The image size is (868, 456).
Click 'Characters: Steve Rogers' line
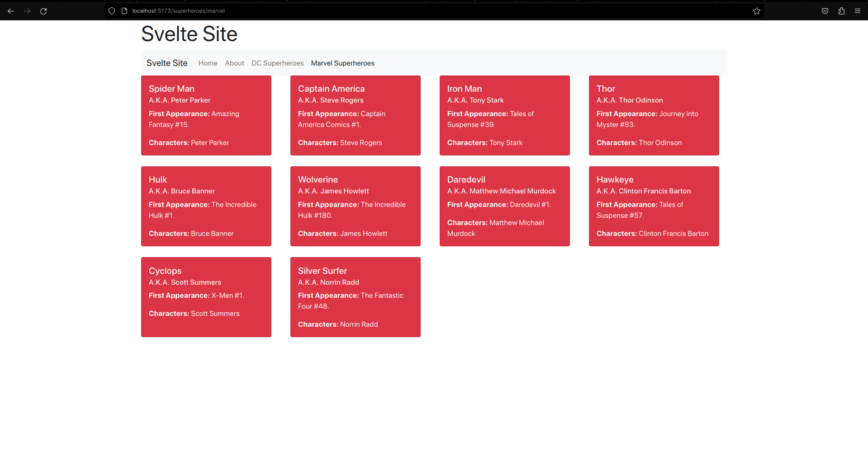coord(340,143)
